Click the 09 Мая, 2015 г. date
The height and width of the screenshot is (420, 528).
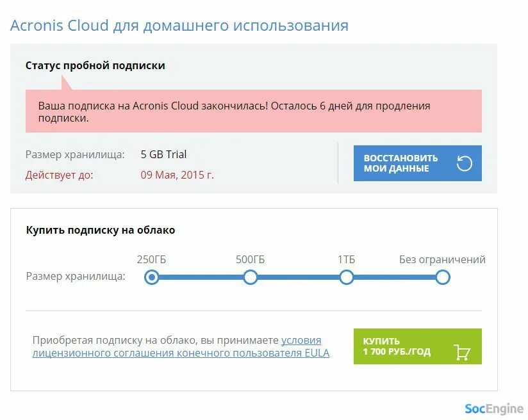177,175
